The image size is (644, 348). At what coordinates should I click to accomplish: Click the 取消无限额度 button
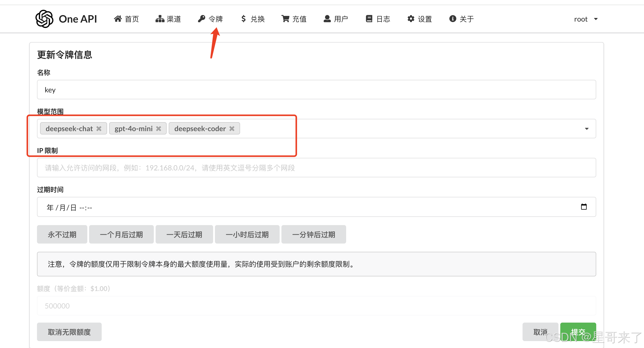[69, 332]
